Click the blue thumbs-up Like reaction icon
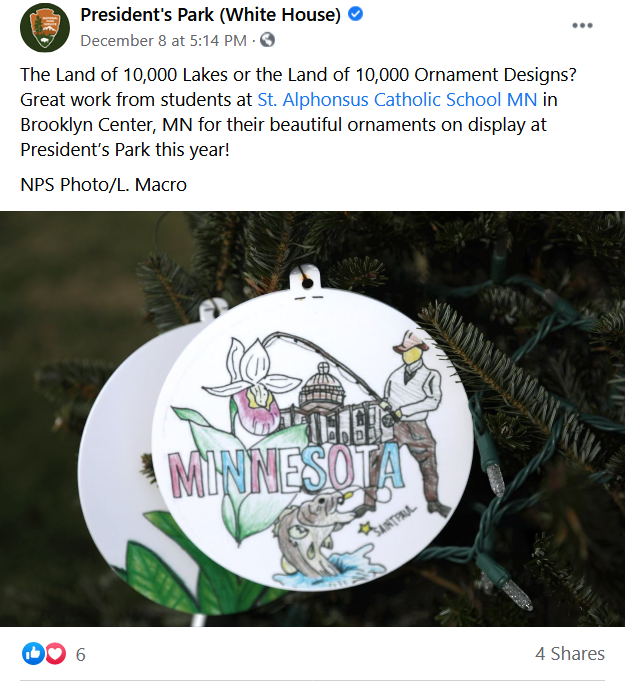625x681 pixels. [x=33, y=654]
